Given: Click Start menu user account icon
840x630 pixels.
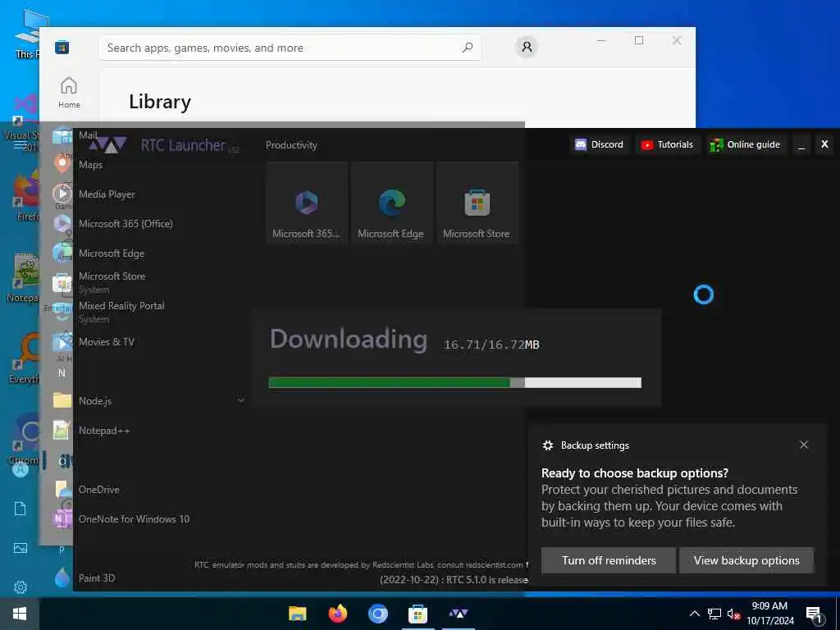Looking at the screenshot, I should click(x=21, y=470).
